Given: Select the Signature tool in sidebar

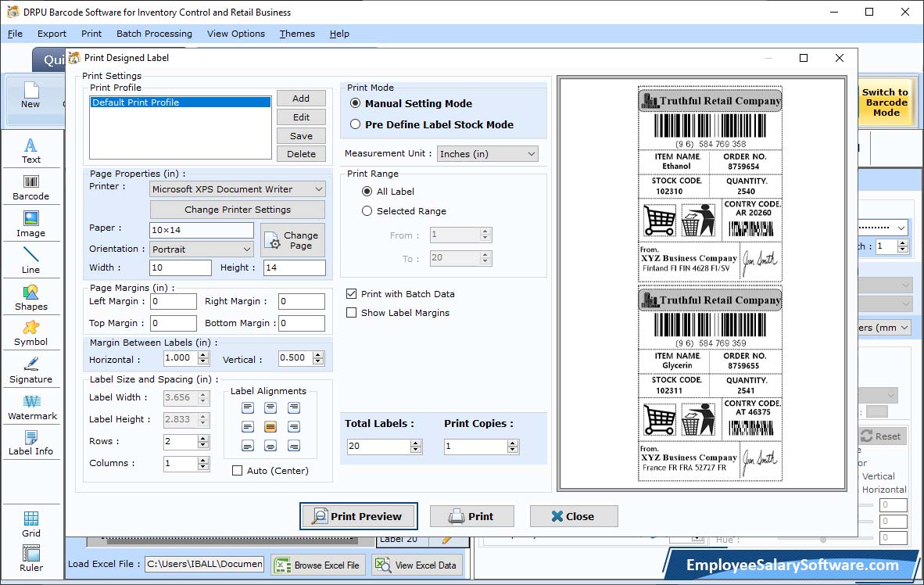Looking at the screenshot, I should [30, 371].
